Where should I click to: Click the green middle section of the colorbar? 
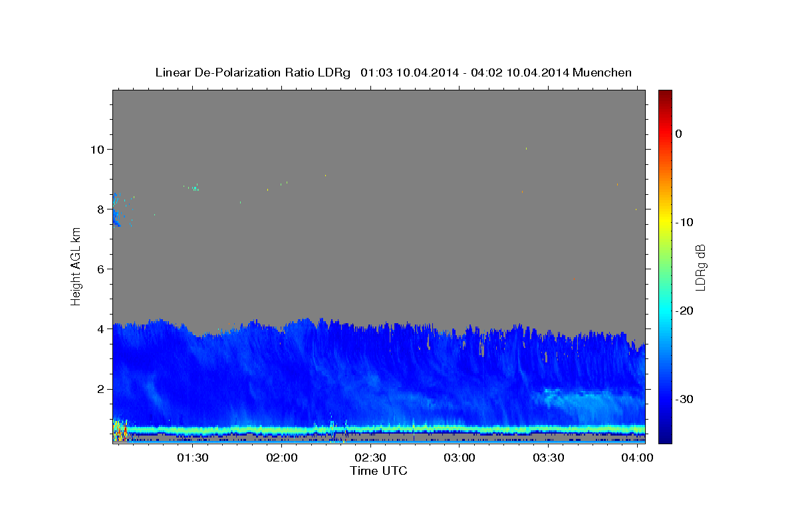(x=665, y=266)
